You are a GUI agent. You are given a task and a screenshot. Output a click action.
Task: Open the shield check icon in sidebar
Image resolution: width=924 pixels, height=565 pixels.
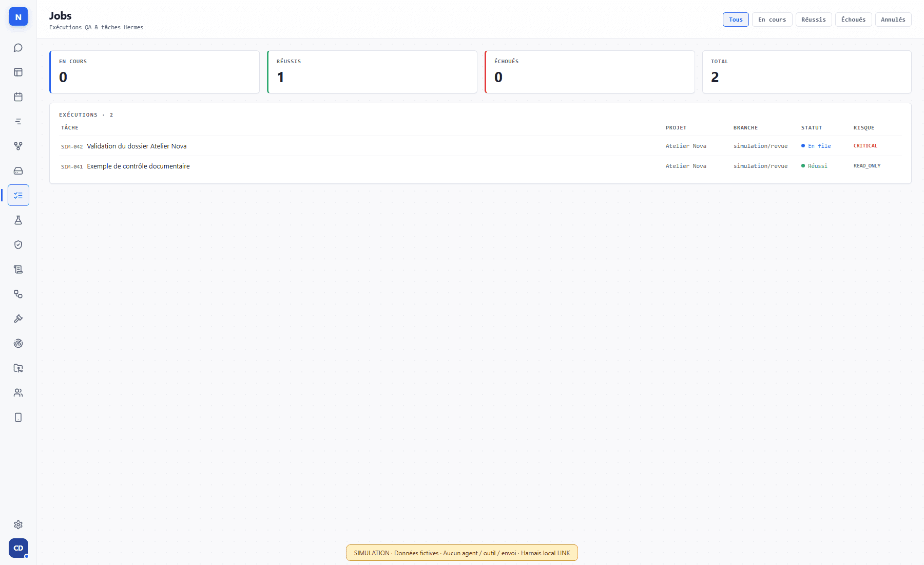click(x=18, y=245)
